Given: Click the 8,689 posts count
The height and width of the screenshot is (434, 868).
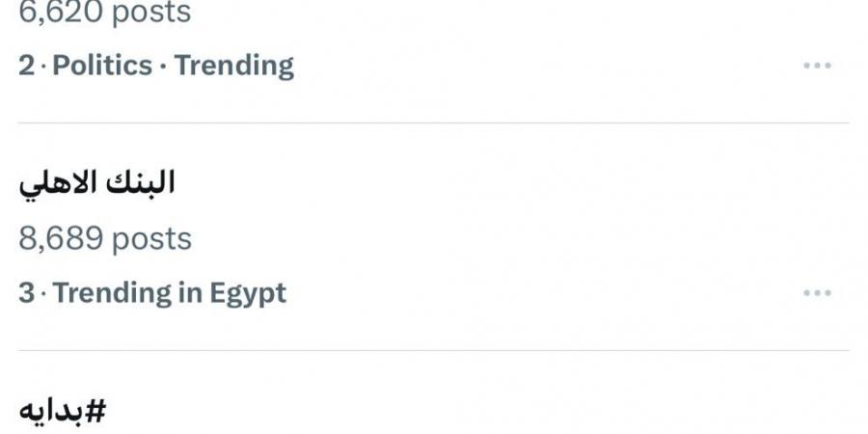Looking at the screenshot, I should point(105,238).
